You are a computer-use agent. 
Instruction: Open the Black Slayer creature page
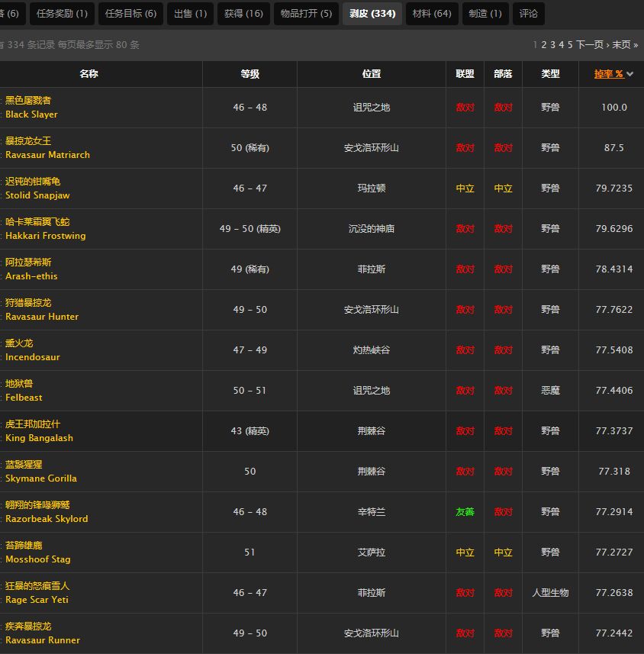point(31,114)
